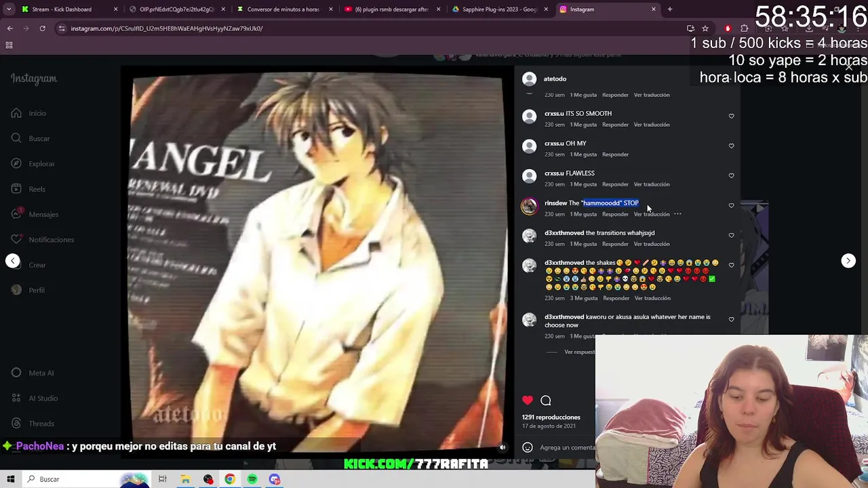Image resolution: width=868 pixels, height=488 pixels.
Task: Mute or unmute the reel audio
Action: (502, 447)
